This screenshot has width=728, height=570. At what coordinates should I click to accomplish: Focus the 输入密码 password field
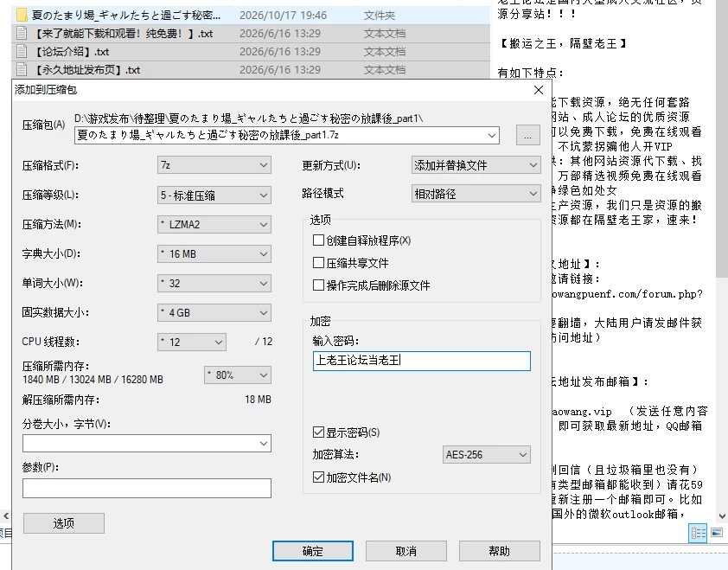point(422,361)
